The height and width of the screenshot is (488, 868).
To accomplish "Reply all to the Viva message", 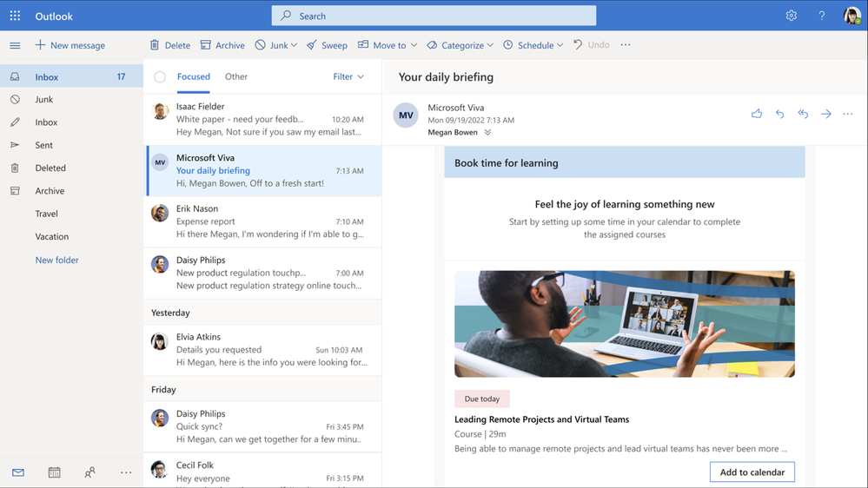I will [803, 114].
